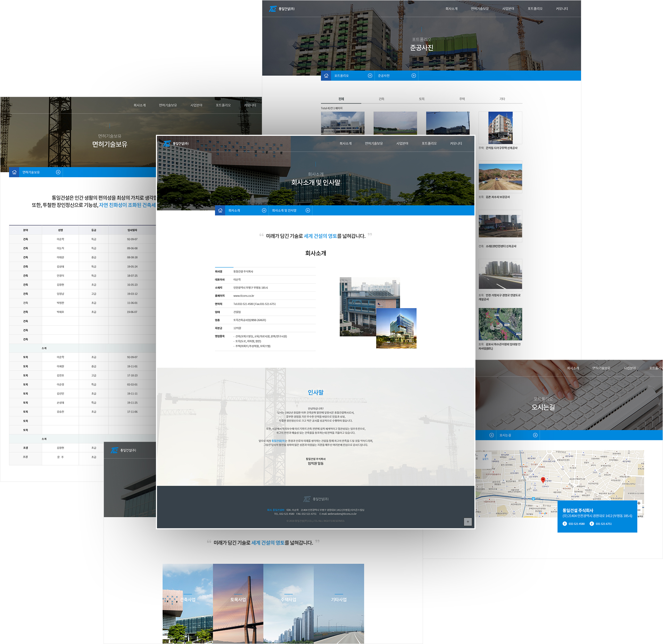Select the 건축 tab in the portfolio gallery
Image resolution: width=663 pixels, height=644 pixels.
(x=381, y=99)
